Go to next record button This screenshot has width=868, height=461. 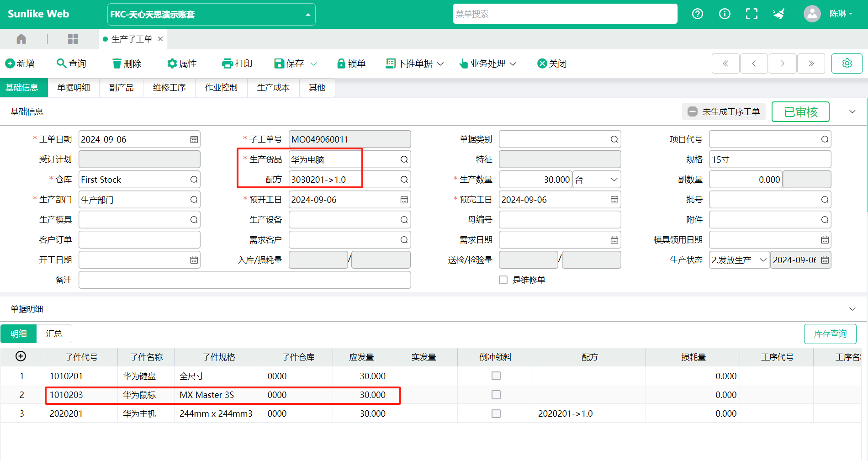783,64
